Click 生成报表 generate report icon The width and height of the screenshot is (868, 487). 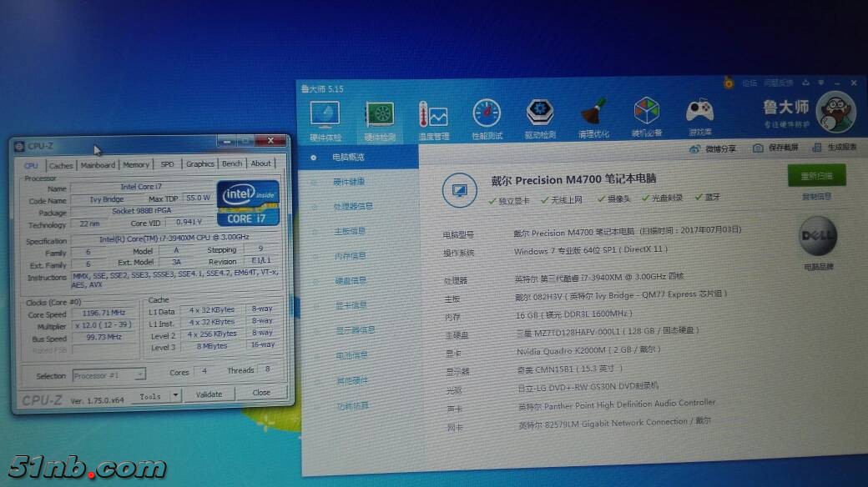tap(817, 147)
